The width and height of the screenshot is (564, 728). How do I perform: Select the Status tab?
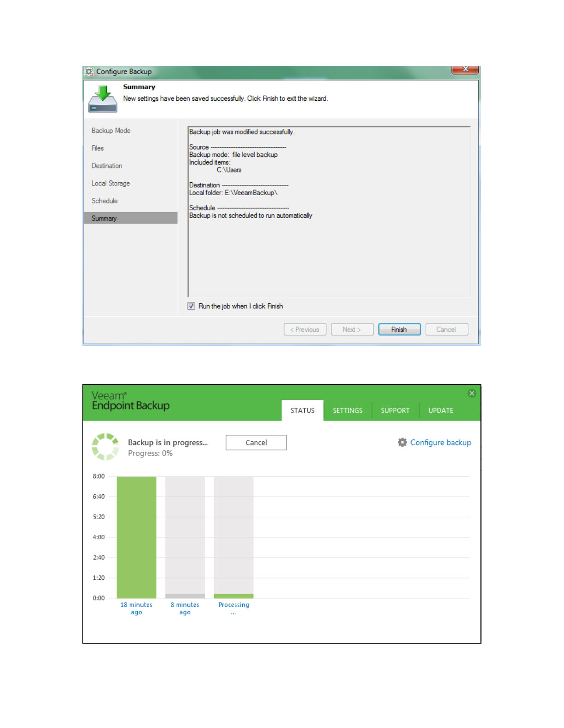pyautogui.click(x=302, y=410)
